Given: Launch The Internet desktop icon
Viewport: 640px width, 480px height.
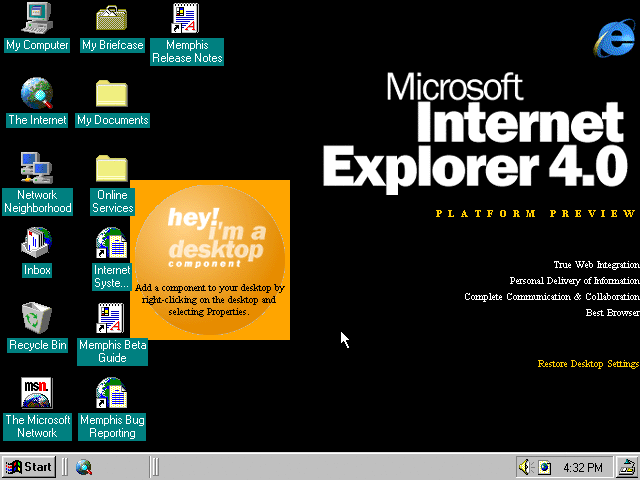Looking at the screenshot, I should (37, 102).
